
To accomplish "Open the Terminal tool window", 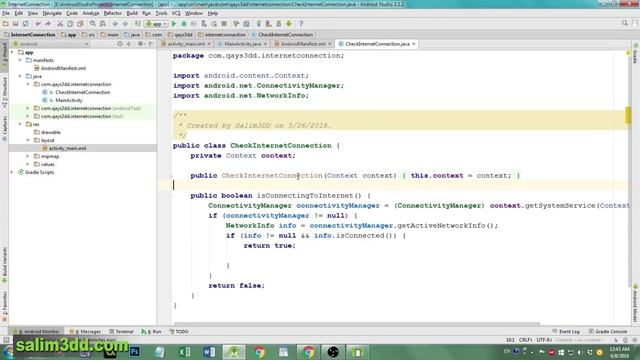I will click(x=121, y=331).
